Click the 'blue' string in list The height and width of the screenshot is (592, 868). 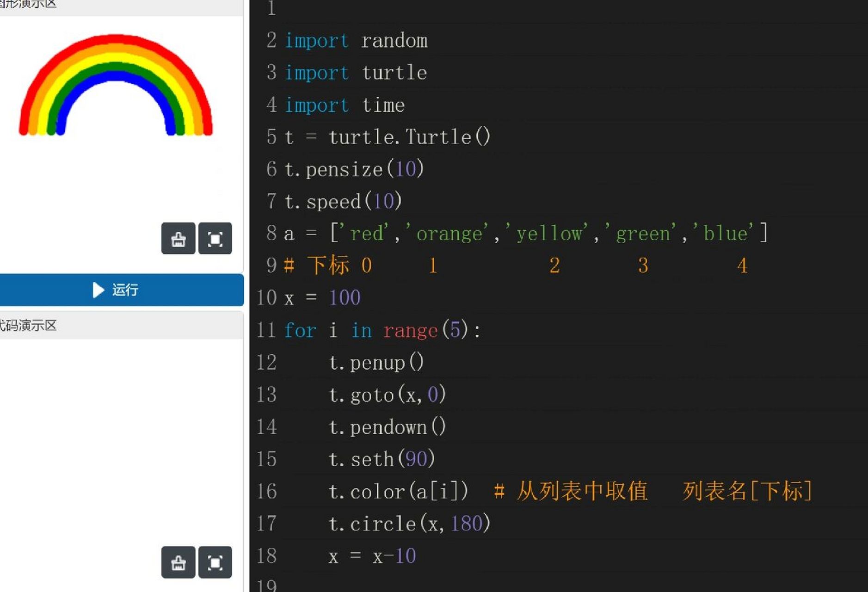(725, 233)
